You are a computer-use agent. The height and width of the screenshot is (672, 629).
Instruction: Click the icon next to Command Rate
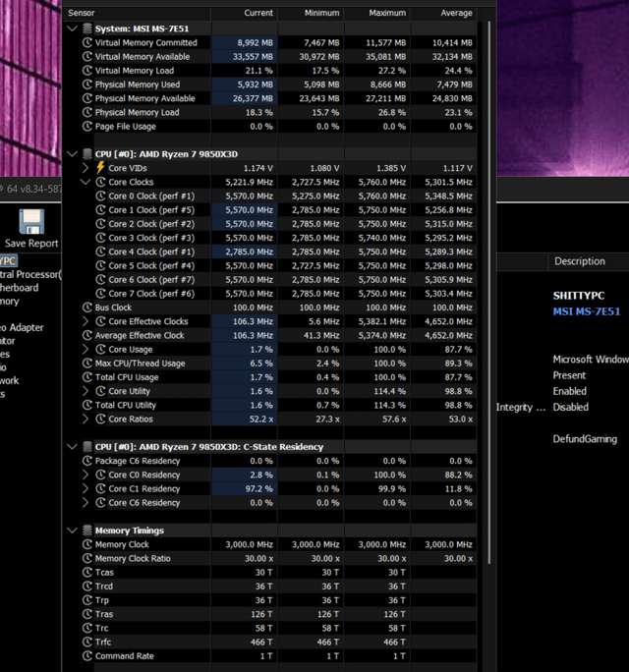click(86, 655)
